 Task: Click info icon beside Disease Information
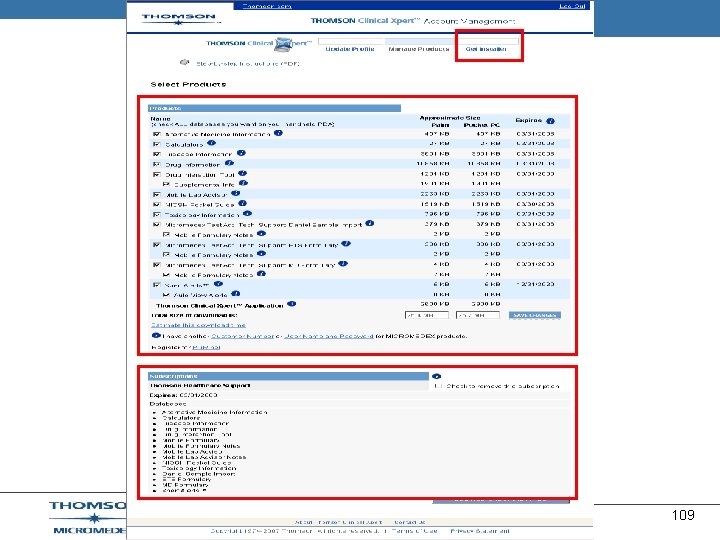tap(241, 153)
